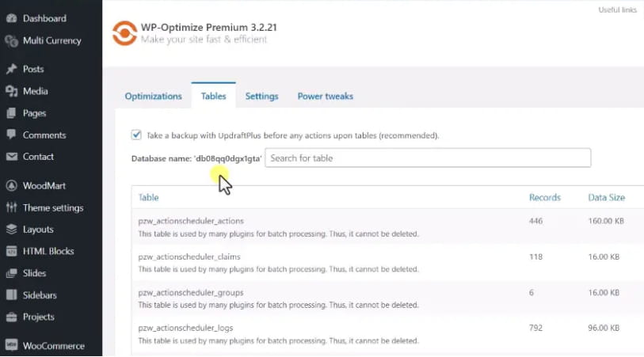Select the Power tweaks tab

(x=325, y=97)
